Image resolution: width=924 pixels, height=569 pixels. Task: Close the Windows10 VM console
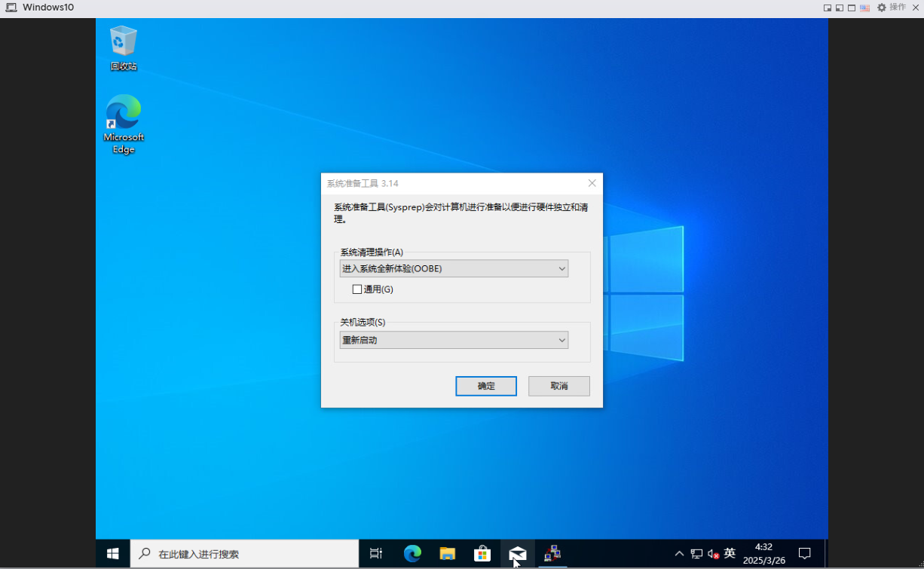(915, 8)
